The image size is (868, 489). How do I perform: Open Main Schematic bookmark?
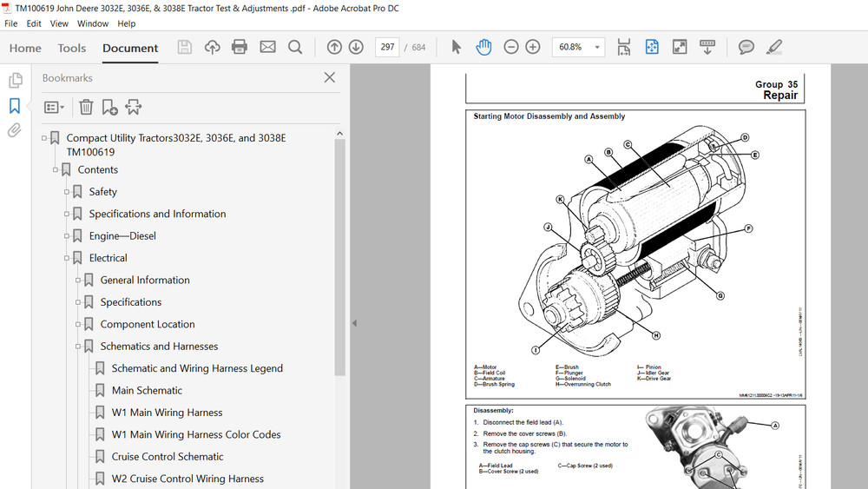click(147, 391)
